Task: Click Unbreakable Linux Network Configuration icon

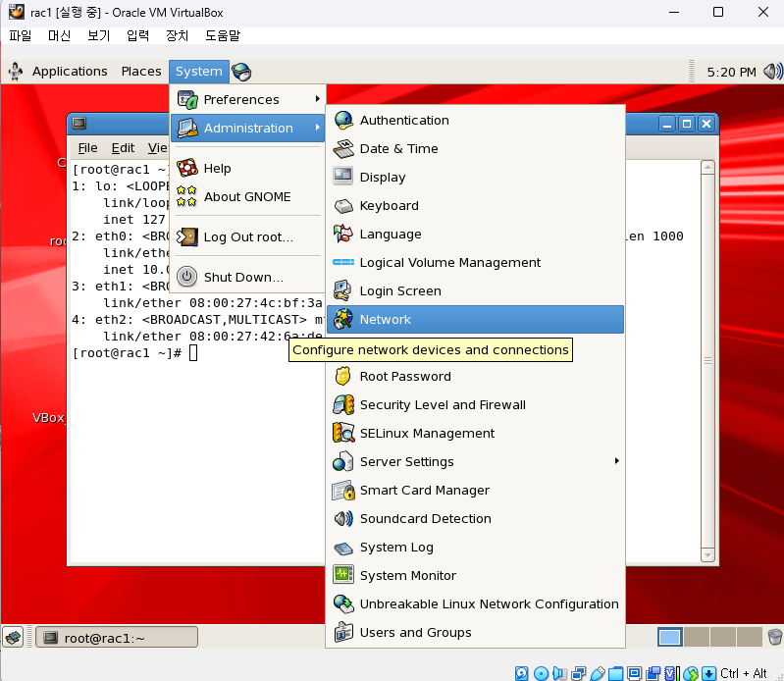Action: pos(343,603)
